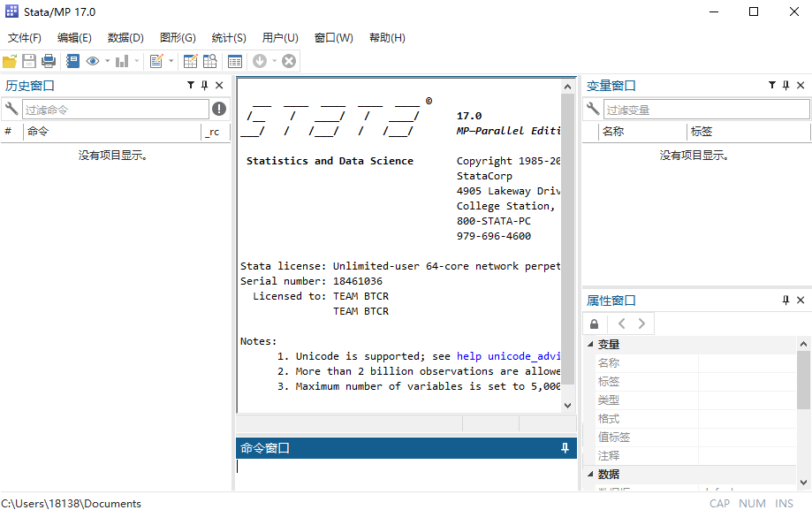Click the 注释 property row
The width and height of the screenshot is (812, 510).
click(x=696, y=455)
